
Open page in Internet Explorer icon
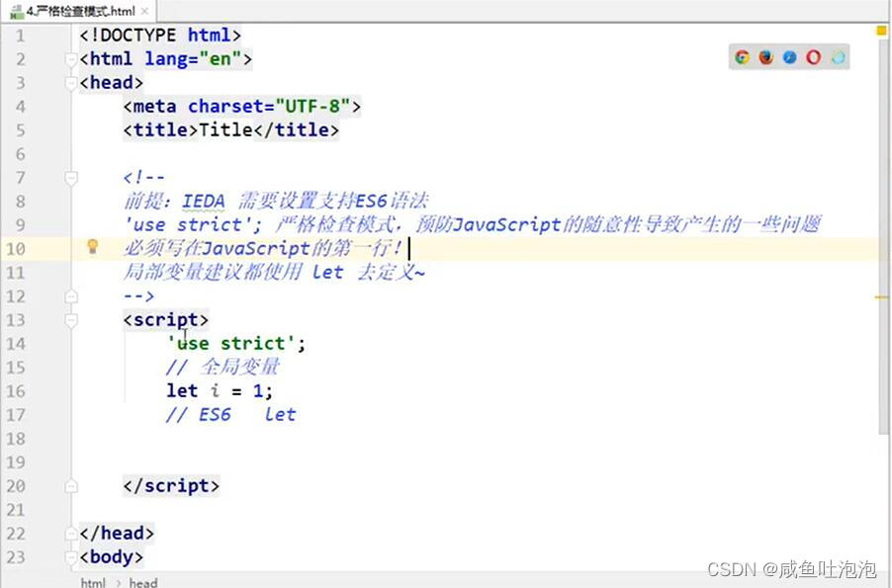(x=838, y=57)
